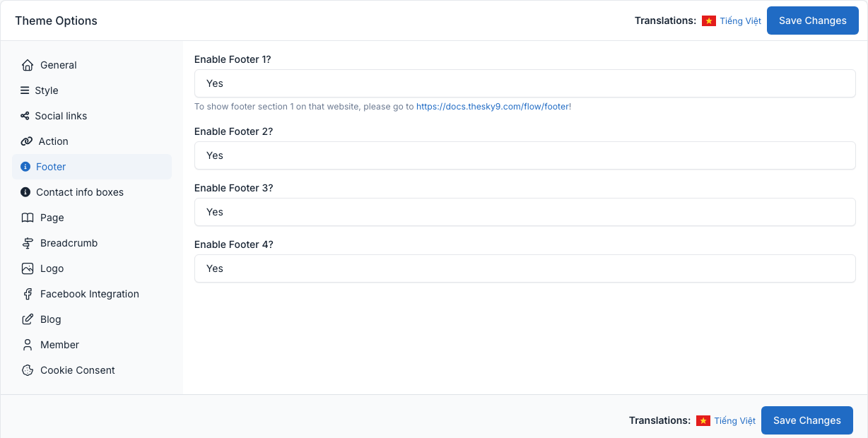Click the Enable Footer 3? label
This screenshot has width=868, height=438.
[233, 188]
